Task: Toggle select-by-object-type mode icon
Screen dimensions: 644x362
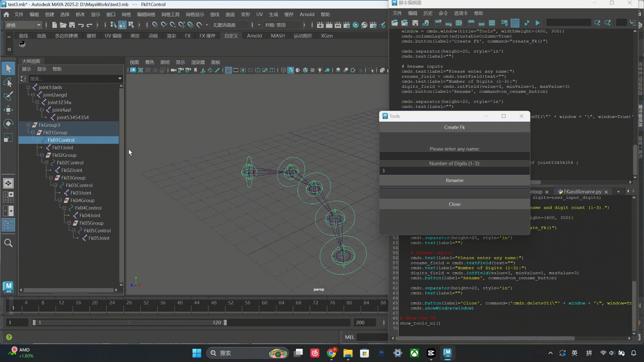Action: (122, 25)
